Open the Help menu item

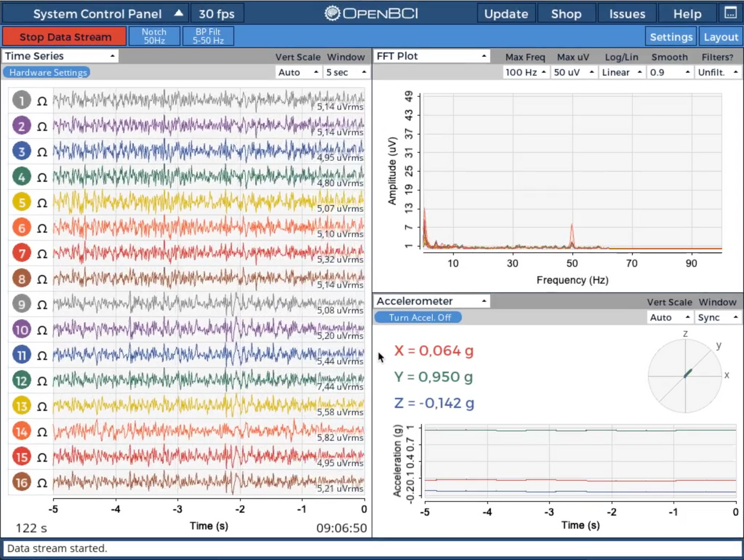687,13
